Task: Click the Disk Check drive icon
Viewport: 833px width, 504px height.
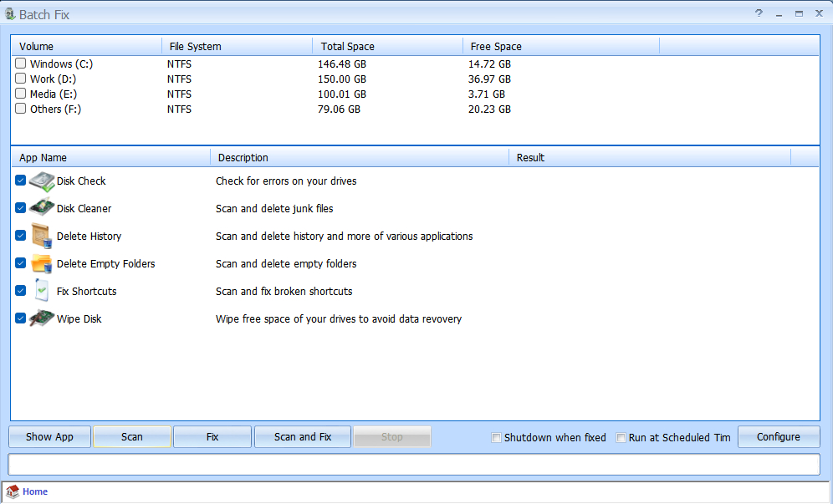Action: [42, 181]
